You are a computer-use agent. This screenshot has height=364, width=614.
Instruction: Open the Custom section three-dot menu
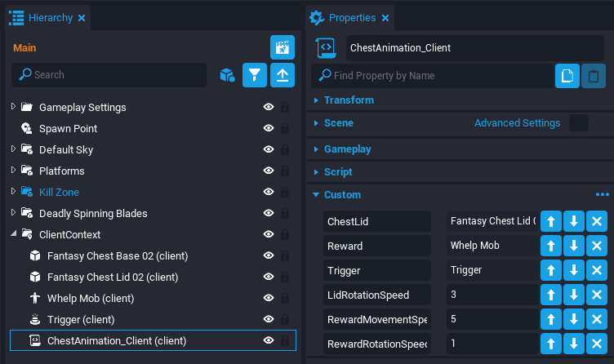tap(602, 195)
